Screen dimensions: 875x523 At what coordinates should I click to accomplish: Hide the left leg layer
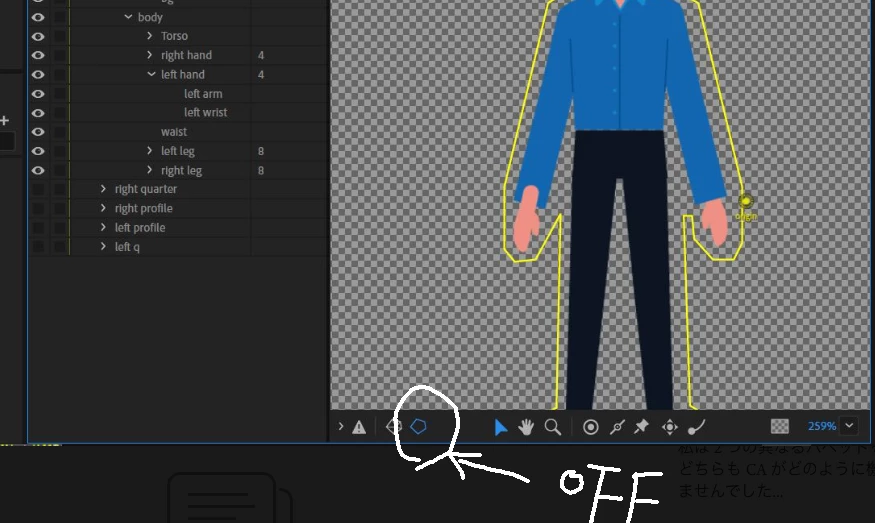(x=38, y=151)
